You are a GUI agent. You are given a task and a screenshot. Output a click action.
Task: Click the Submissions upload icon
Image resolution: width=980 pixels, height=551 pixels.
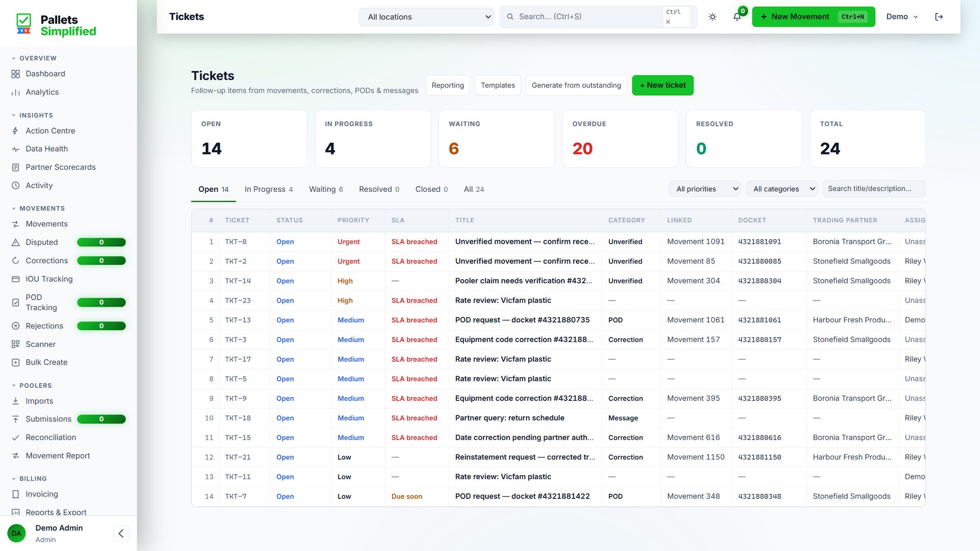coord(15,419)
